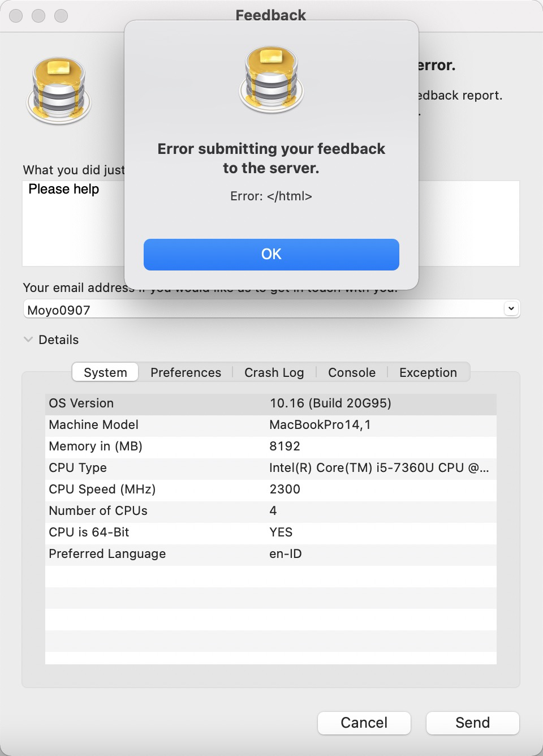Dismiss the error by clicking OK
The height and width of the screenshot is (756, 543).
pos(271,254)
